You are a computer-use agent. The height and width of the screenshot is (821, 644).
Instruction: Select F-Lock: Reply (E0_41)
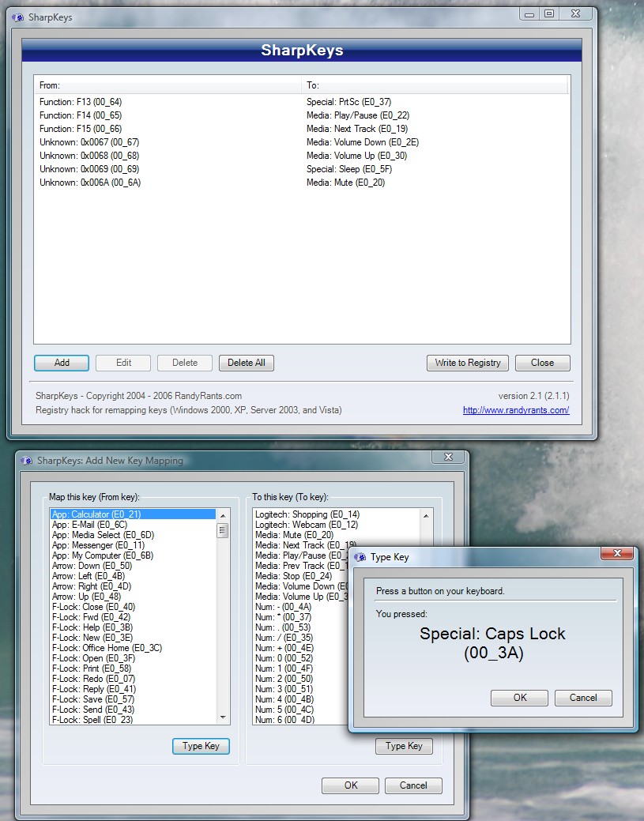click(x=133, y=689)
